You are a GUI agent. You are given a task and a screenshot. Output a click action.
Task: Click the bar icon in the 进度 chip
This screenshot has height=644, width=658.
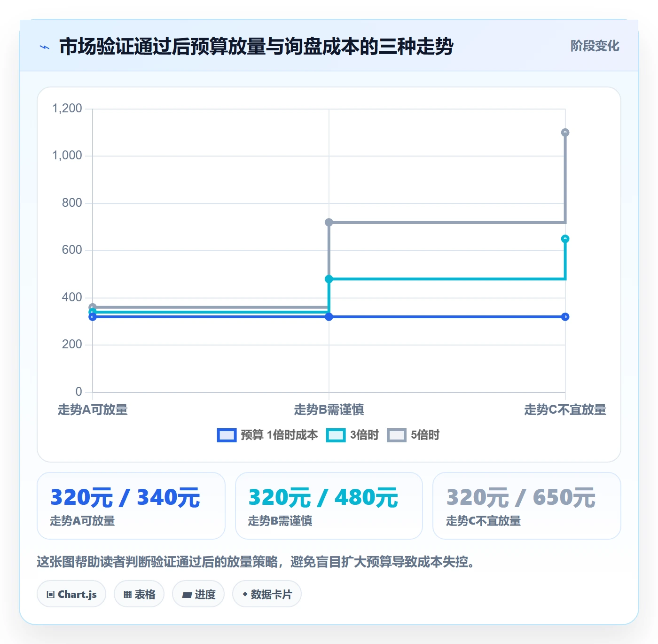tap(187, 595)
